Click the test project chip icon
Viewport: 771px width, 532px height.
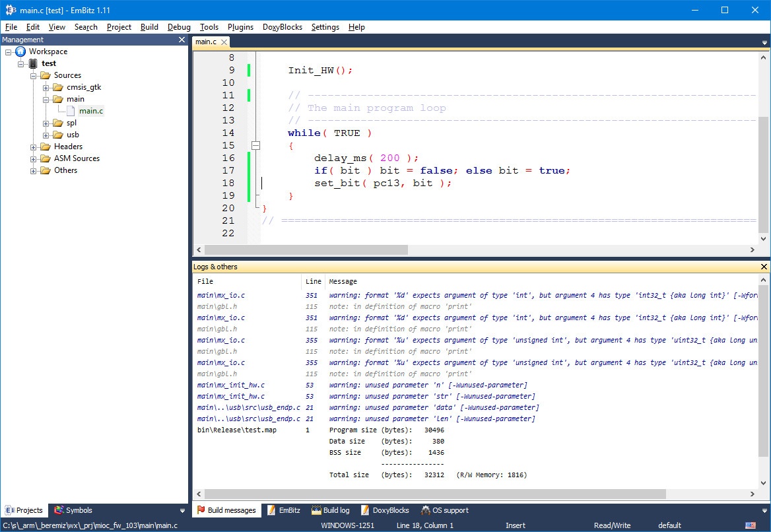coord(33,63)
